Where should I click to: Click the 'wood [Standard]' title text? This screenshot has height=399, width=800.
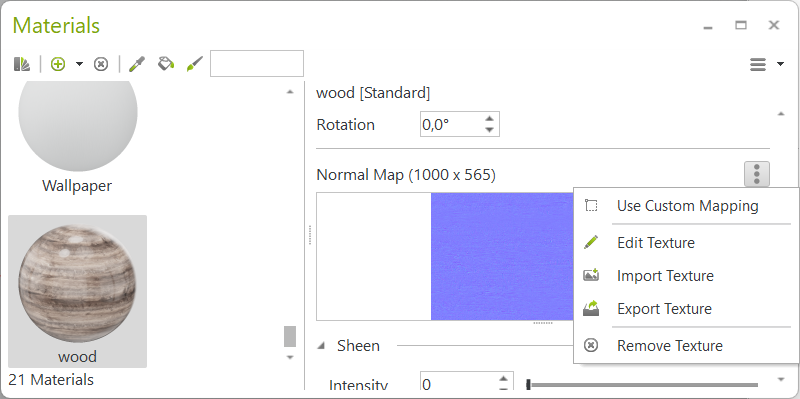[x=373, y=93]
